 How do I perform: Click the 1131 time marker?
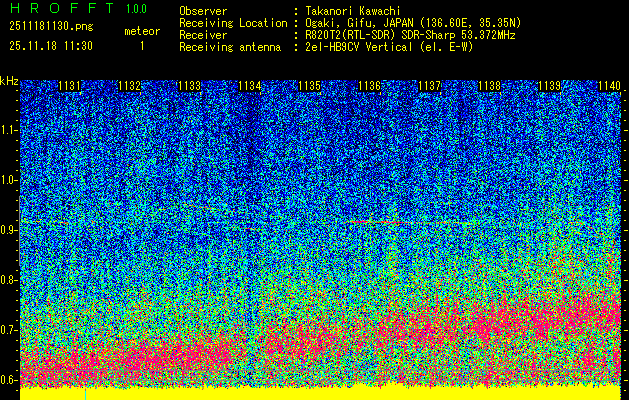tap(69, 86)
